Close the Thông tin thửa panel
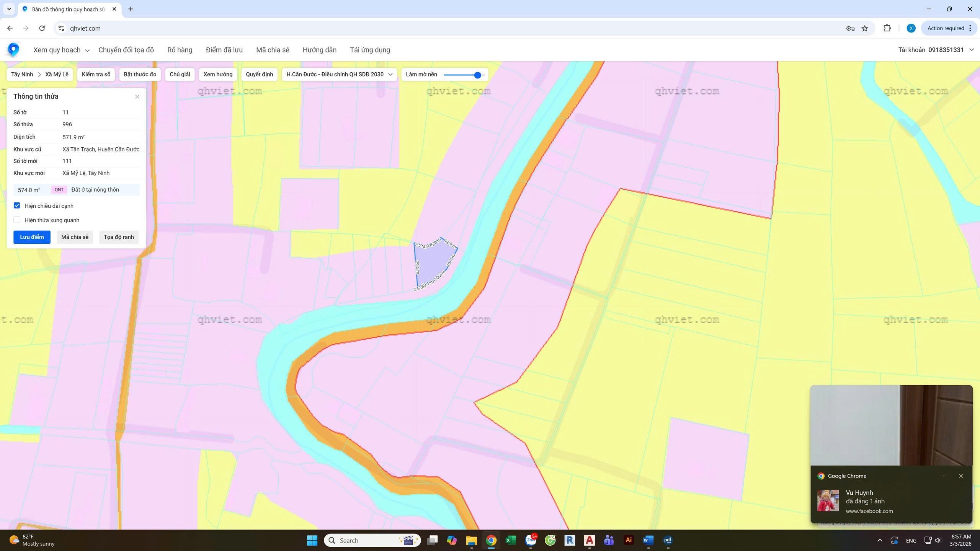Image resolution: width=980 pixels, height=551 pixels. coord(137,97)
